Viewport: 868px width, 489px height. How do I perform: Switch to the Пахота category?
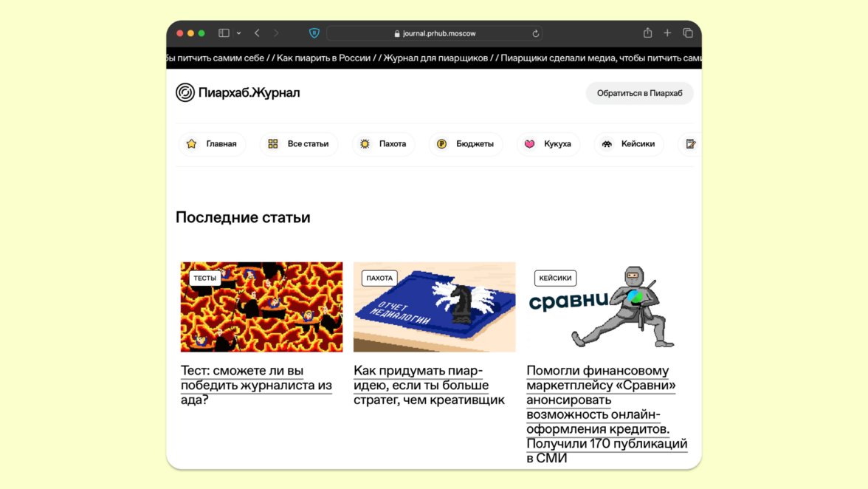pyautogui.click(x=383, y=144)
